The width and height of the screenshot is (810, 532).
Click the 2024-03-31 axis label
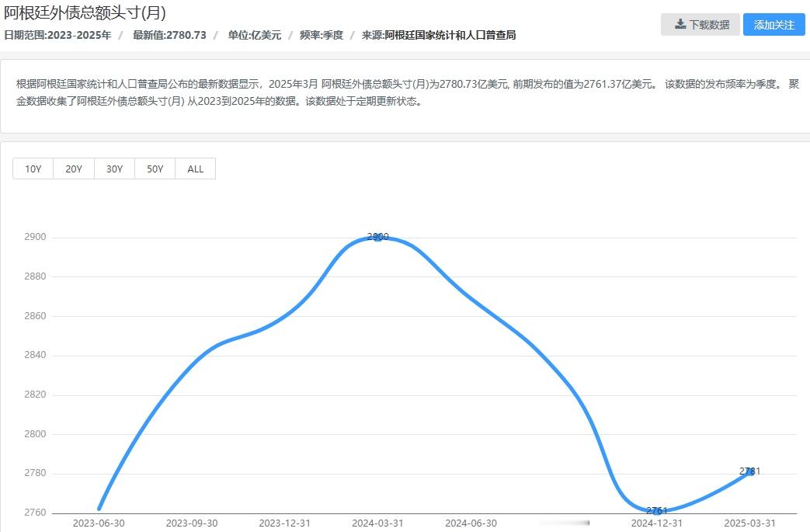pos(377,523)
